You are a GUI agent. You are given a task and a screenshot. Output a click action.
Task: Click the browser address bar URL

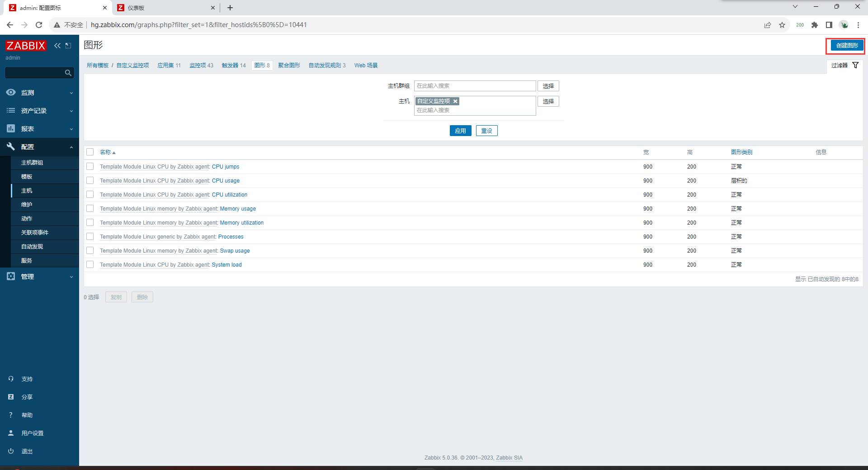[199, 25]
